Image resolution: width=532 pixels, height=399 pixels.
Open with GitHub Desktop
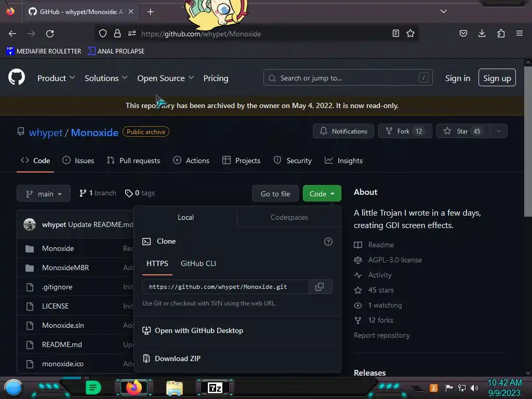[x=193, y=330]
